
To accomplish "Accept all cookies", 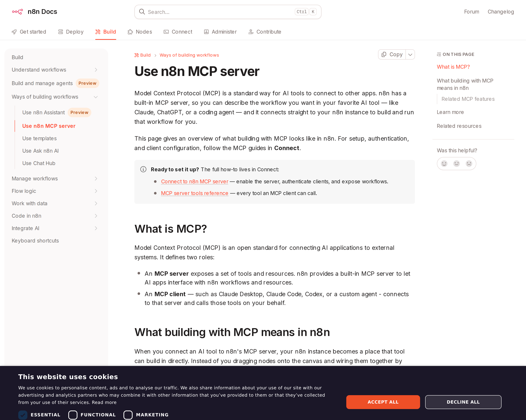I will pyautogui.click(x=383, y=402).
